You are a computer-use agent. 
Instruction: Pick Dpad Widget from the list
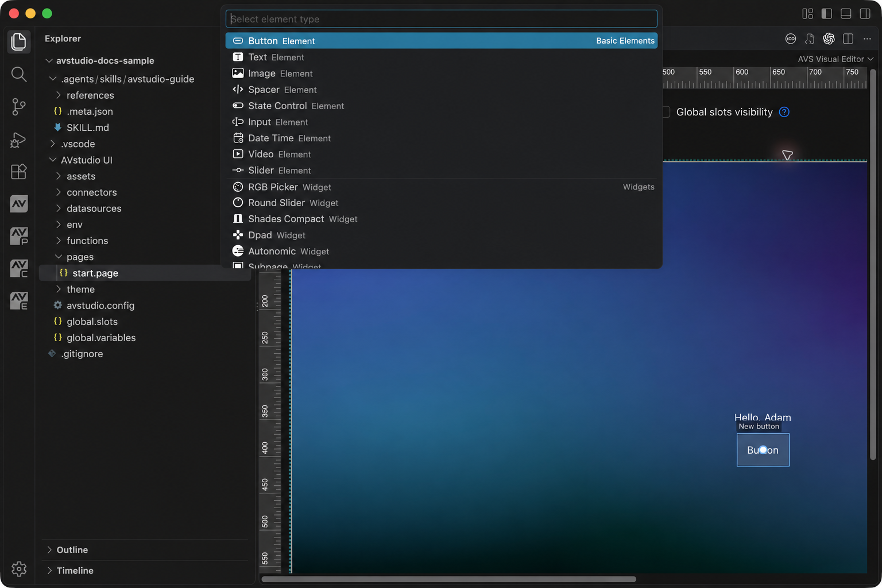click(441, 235)
